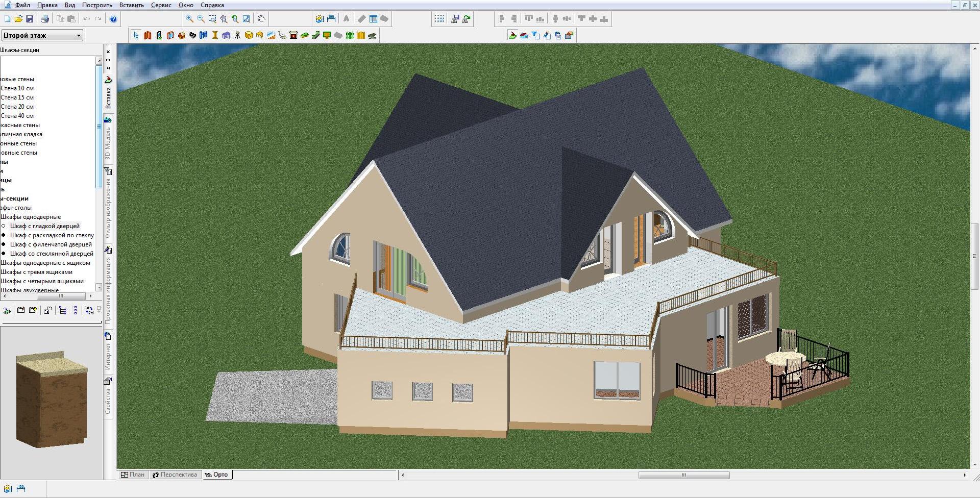Select the Fireplace tool icon

coord(293,35)
